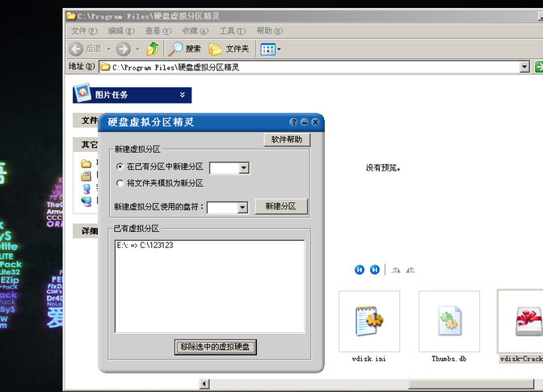Open the existing partition dropdown
The width and height of the screenshot is (543, 392).
click(x=244, y=168)
